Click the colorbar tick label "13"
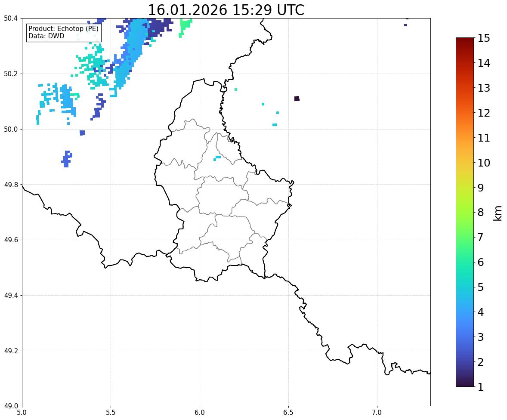This screenshot has width=507, height=420. (484, 88)
